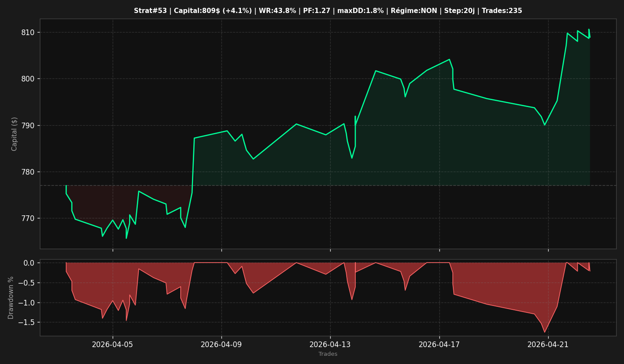
Task: Select the 800 capital axis tick label
Action: [28, 79]
